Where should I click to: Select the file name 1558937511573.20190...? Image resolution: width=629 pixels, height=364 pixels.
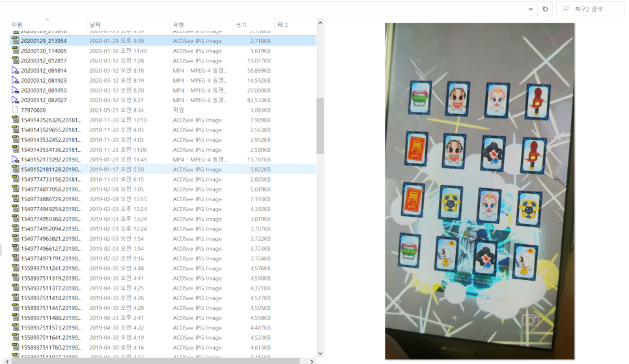coord(51,328)
